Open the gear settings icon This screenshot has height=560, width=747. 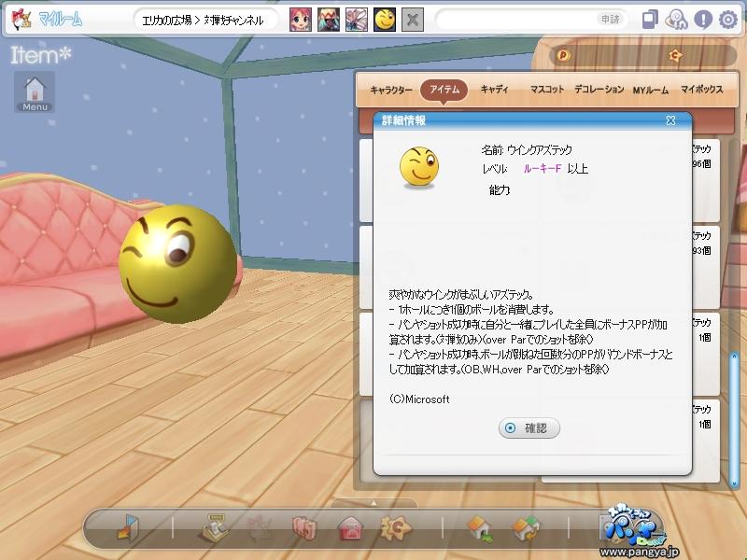(x=727, y=20)
